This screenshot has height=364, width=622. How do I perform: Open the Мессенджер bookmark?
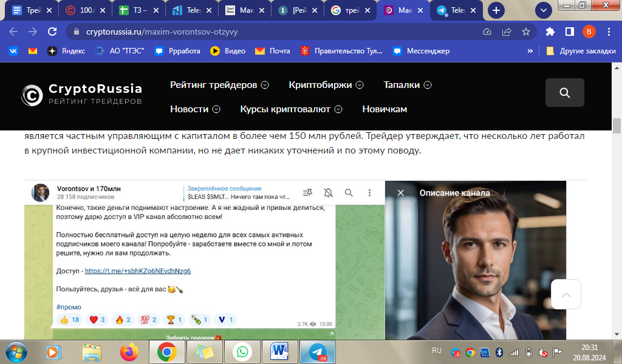click(422, 51)
